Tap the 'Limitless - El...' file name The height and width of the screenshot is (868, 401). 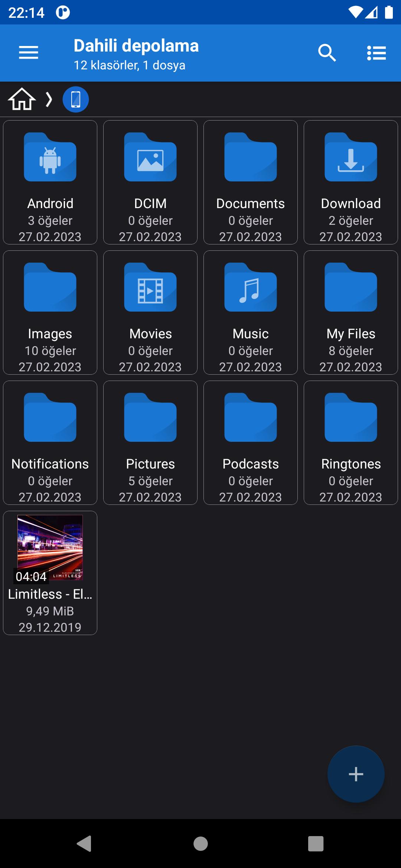point(50,594)
